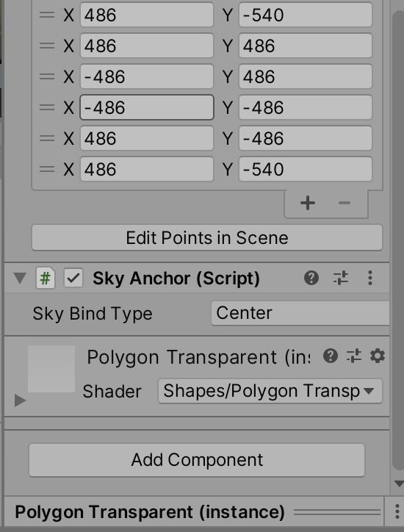Click the inspector scroll down arrow
The image size is (404, 532).
pos(399,484)
